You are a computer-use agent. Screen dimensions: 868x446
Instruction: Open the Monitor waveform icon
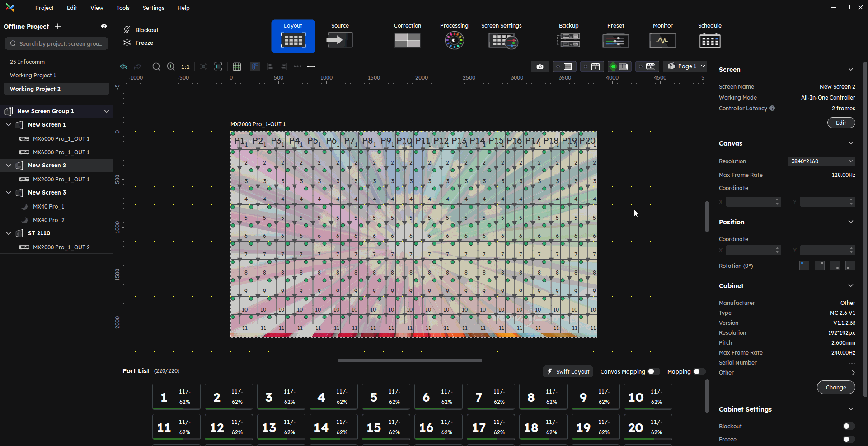coord(662,41)
